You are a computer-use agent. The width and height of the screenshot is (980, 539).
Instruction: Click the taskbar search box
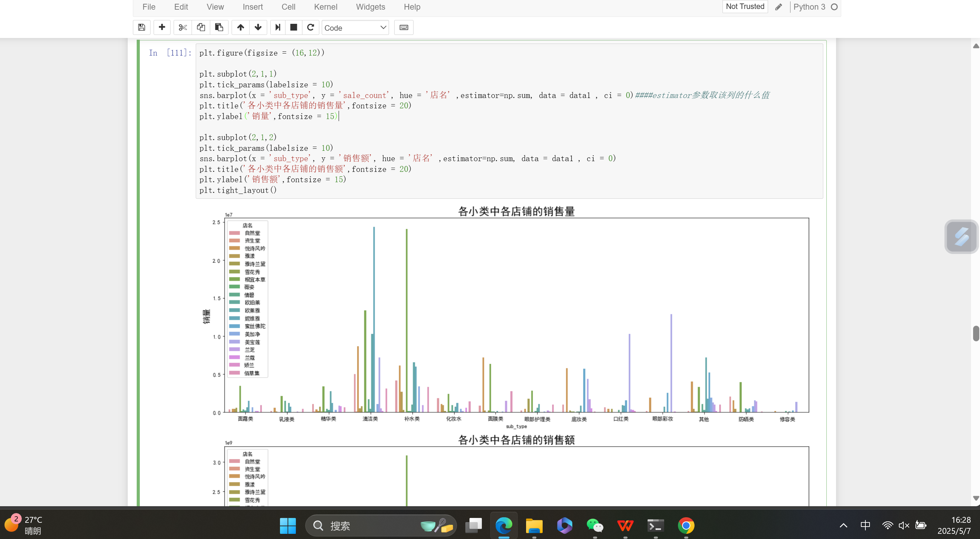click(x=365, y=526)
